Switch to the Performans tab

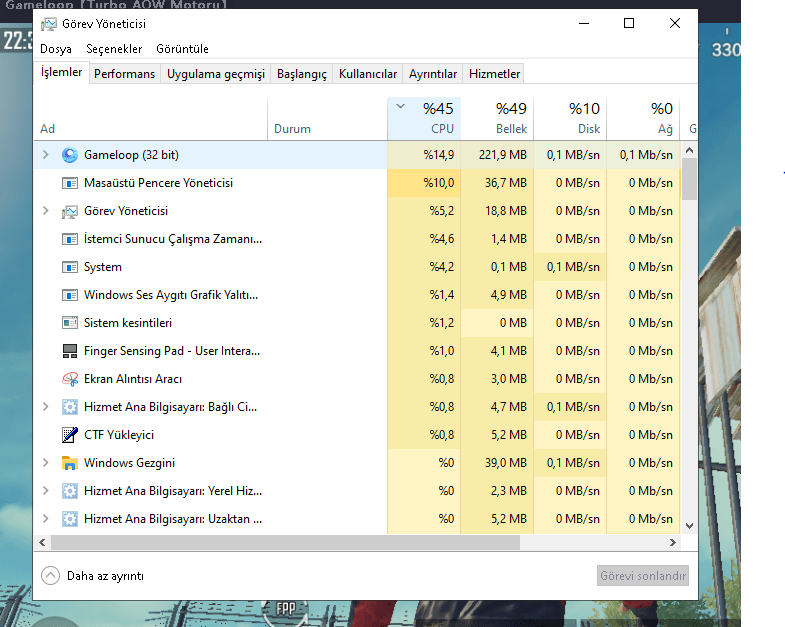(x=125, y=74)
